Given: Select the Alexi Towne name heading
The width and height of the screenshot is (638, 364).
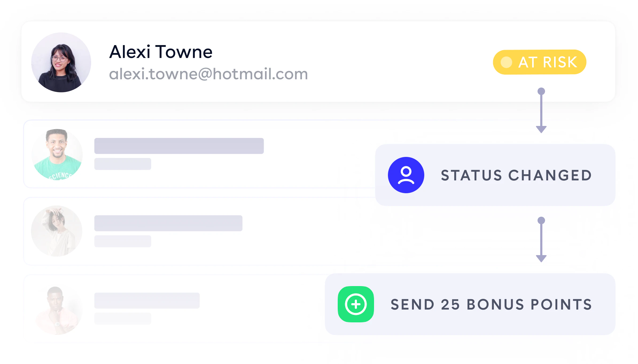Looking at the screenshot, I should click(x=161, y=52).
